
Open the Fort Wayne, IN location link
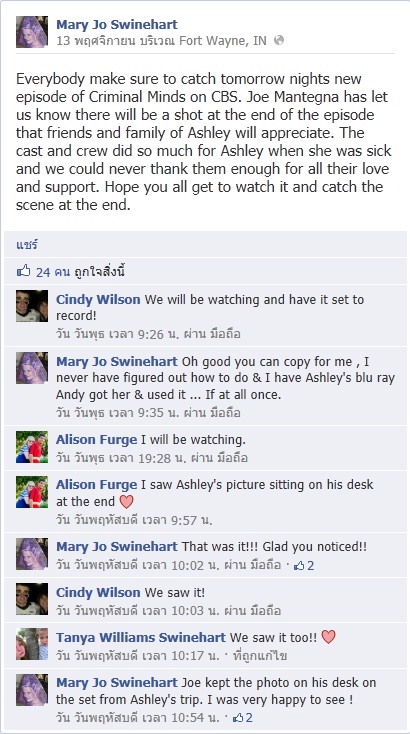pyautogui.click(x=223, y=41)
